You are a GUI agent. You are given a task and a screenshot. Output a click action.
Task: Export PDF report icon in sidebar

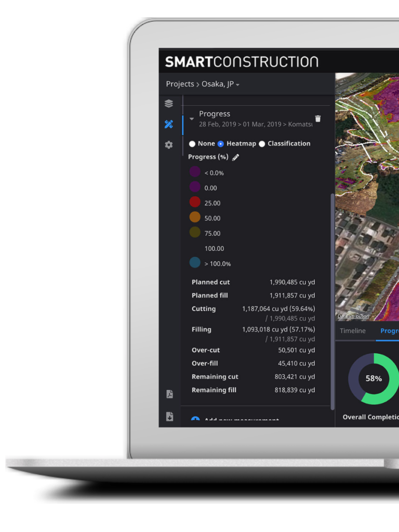pos(170,394)
